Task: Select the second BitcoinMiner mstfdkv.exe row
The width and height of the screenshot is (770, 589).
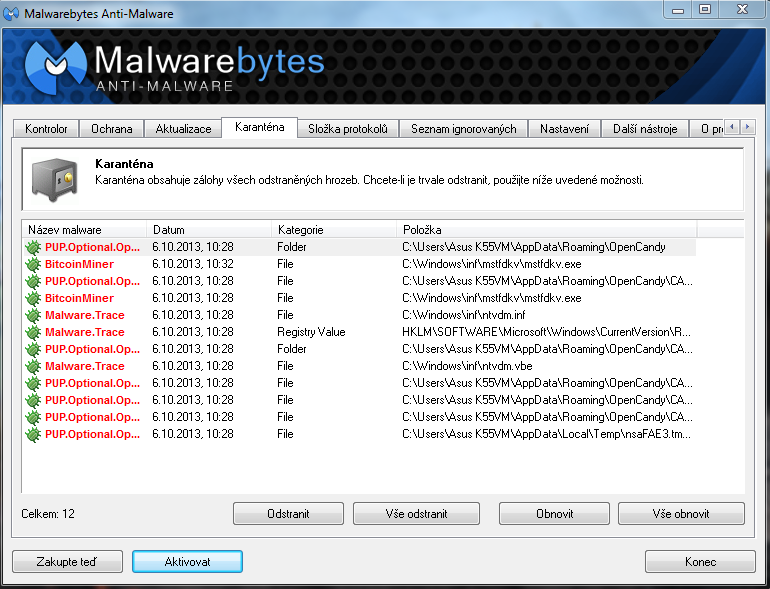Action: pos(300,298)
